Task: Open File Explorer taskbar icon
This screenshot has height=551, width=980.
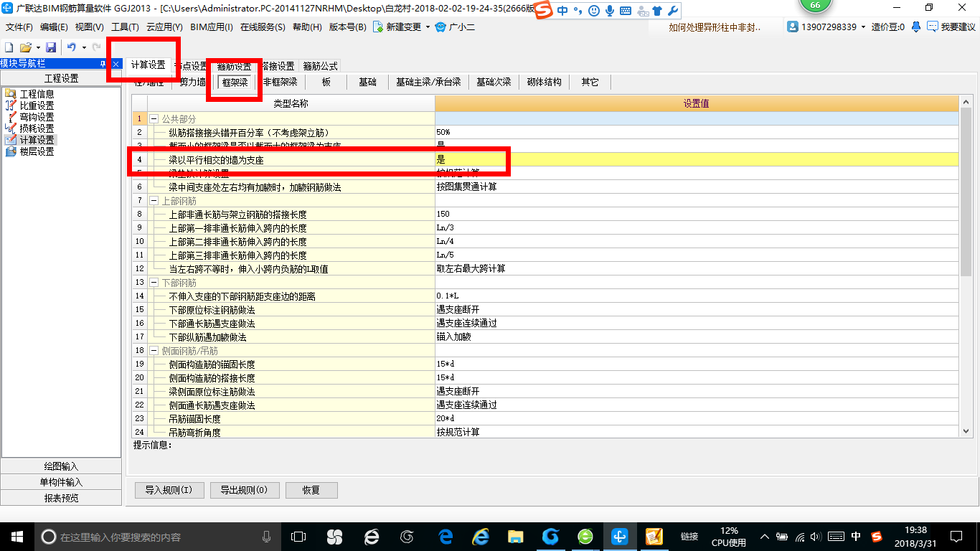Action: coord(516,536)
